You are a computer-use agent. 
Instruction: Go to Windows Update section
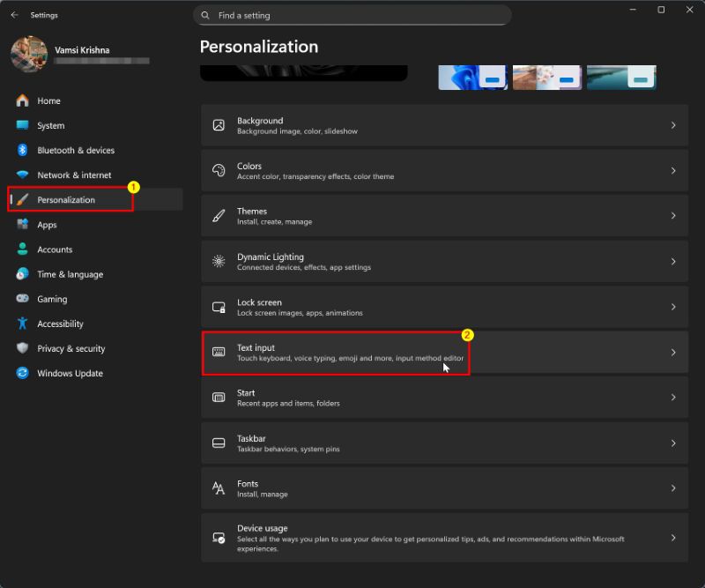(70, 374)
